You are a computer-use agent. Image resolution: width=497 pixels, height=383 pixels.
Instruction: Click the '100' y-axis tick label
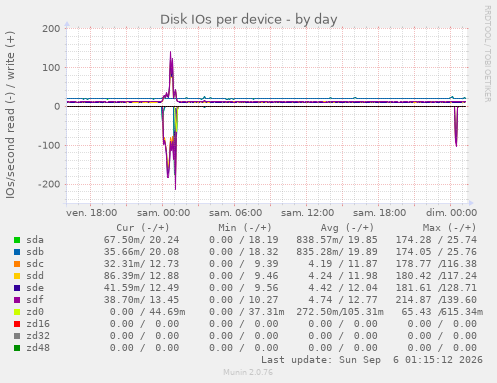tap(51, 68)
